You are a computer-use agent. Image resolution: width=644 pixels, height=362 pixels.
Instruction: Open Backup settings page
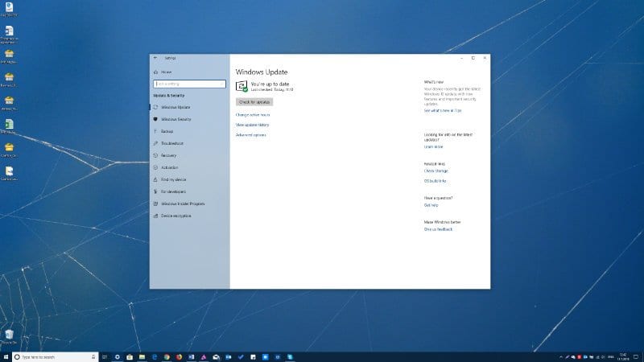[x=167, y=131]
